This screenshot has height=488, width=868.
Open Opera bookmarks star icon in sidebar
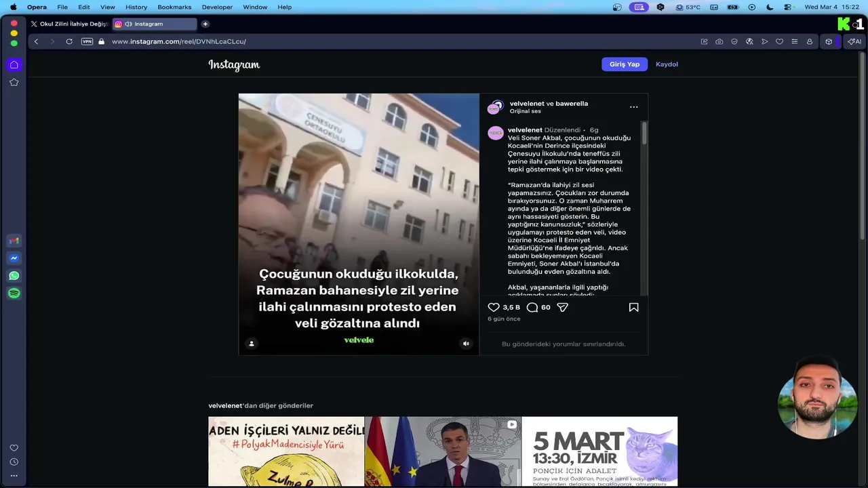pyautogui.click(x=14, y=82)
